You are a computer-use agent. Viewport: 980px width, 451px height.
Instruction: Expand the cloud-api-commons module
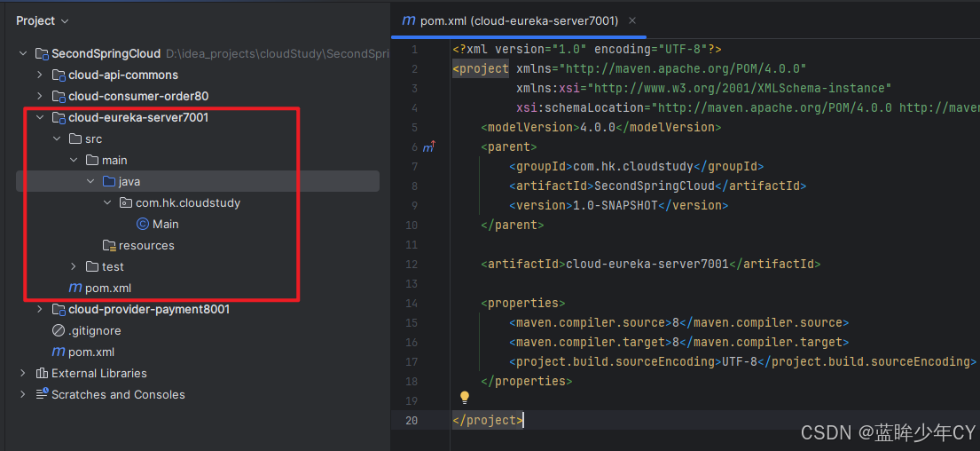40,75
